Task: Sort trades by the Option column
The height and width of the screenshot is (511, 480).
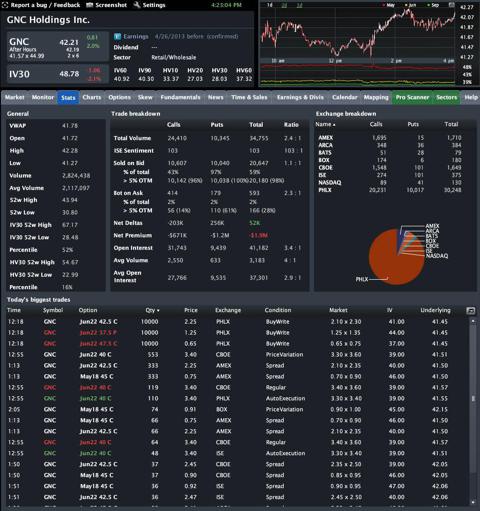Action: point(88,310)
